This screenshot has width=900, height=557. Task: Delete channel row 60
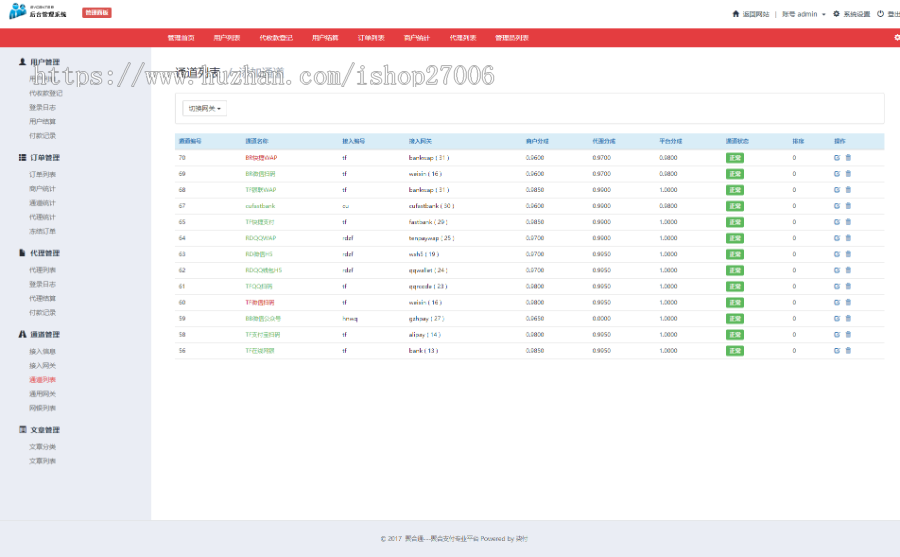(848, 302)
